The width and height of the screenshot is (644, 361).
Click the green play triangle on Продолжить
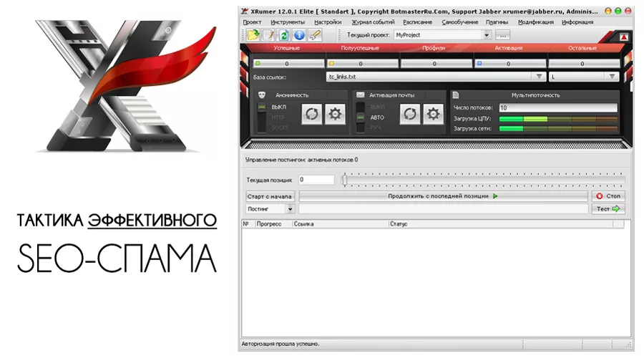click(x=495, y=196)
